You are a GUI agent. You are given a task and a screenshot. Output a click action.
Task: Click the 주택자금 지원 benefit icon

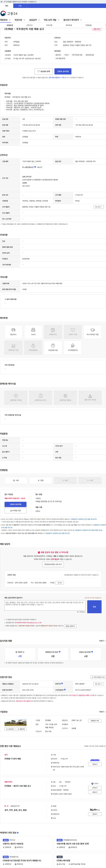point(13,347)
